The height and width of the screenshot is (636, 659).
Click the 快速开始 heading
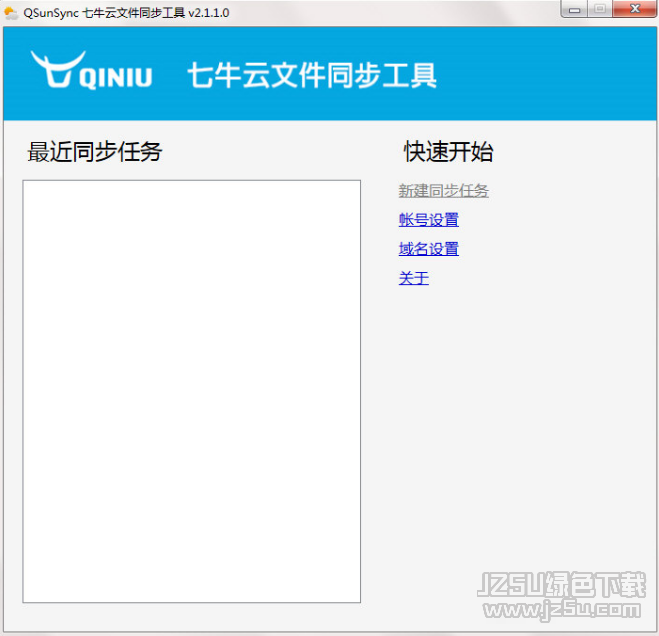point(448,152)
